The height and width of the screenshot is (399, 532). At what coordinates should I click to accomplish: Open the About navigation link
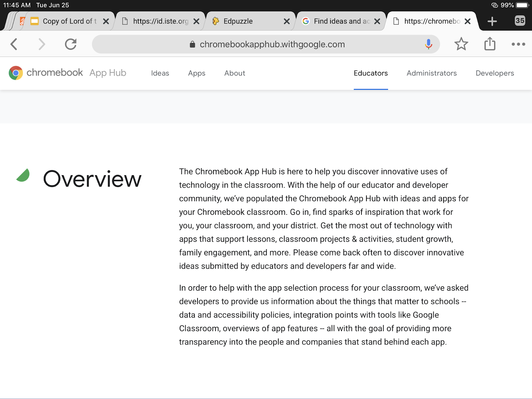click(234, 73)
